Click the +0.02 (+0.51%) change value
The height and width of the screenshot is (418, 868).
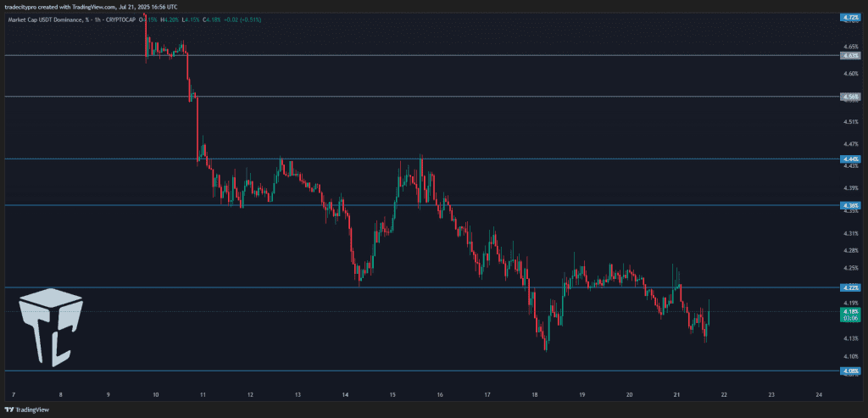pyautogui.click(x=242, y=20)
